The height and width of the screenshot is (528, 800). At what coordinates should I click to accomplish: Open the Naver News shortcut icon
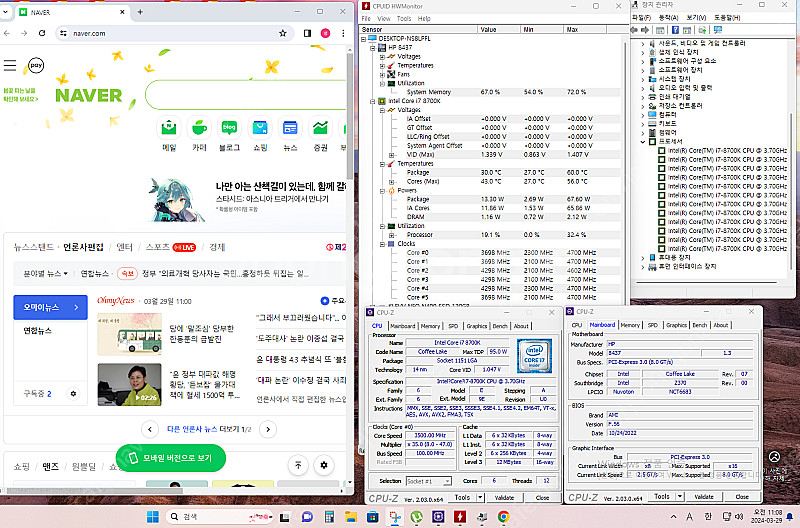tap(290, 128)
